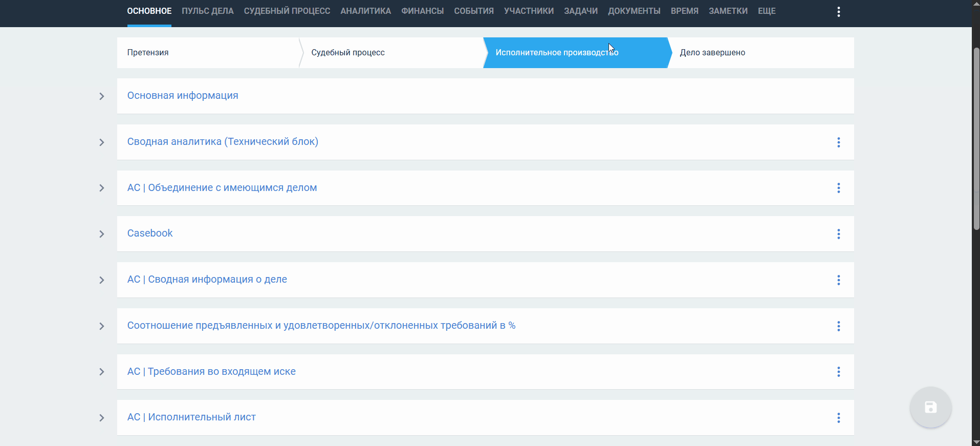Open options for АС | Исполнительный лист
The image size is (980, 446).
(838, 418)
